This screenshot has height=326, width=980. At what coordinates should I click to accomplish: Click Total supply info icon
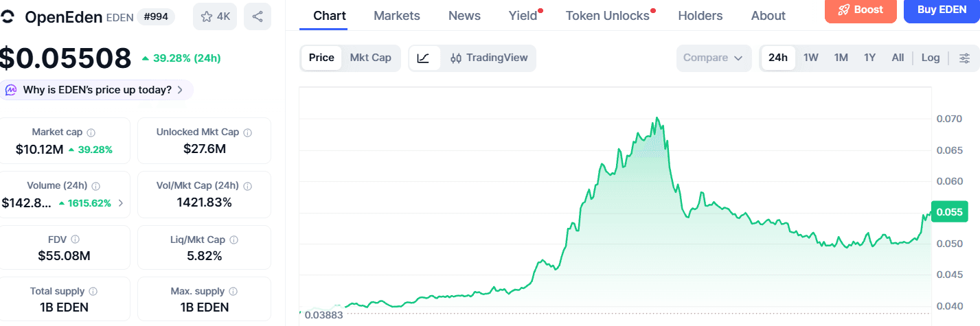pos(93,291)
